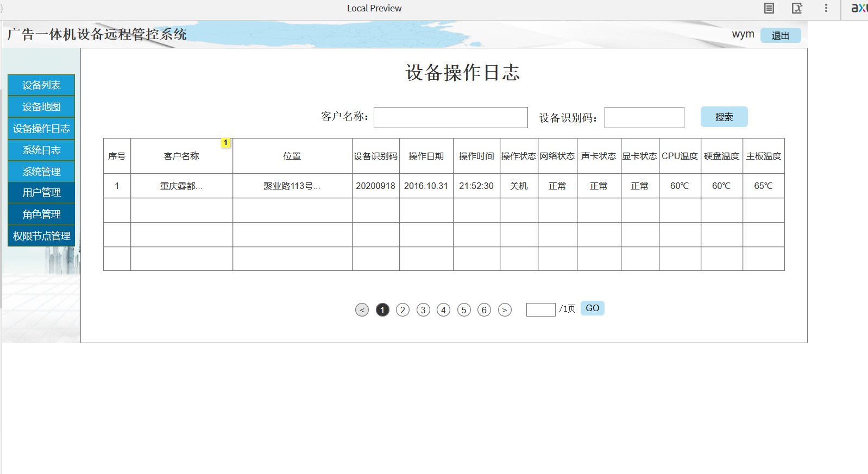
Task: Click the 设备识别码 column header
Action: [x=376, y=156]
